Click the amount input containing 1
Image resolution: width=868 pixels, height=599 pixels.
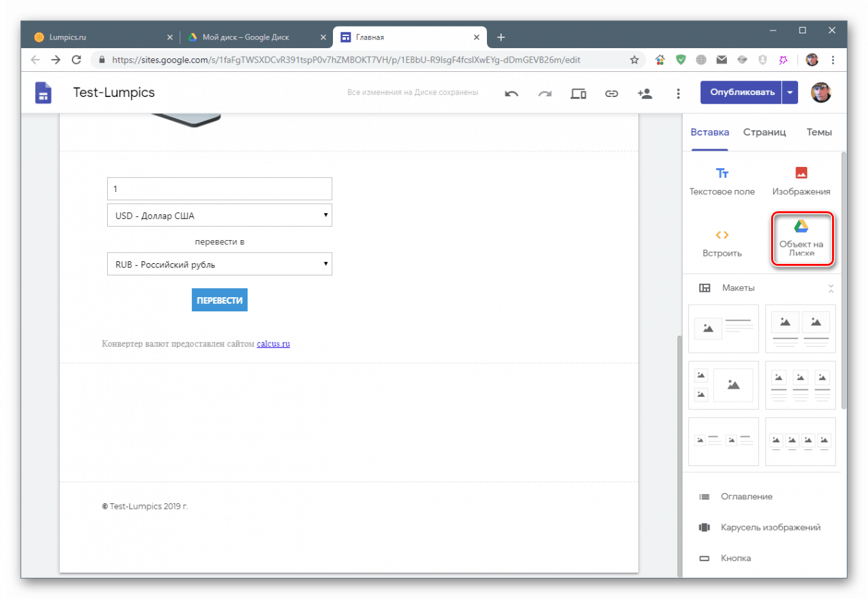click(220, 189)
